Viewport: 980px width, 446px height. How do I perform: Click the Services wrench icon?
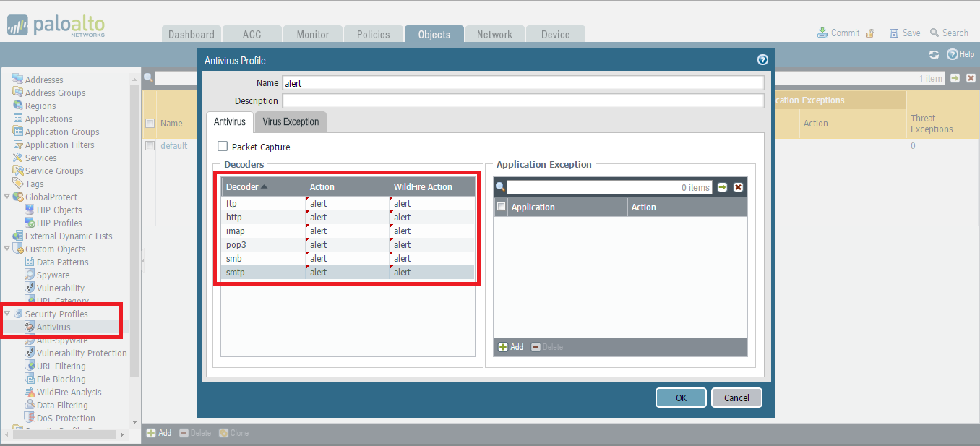point(18,157)
